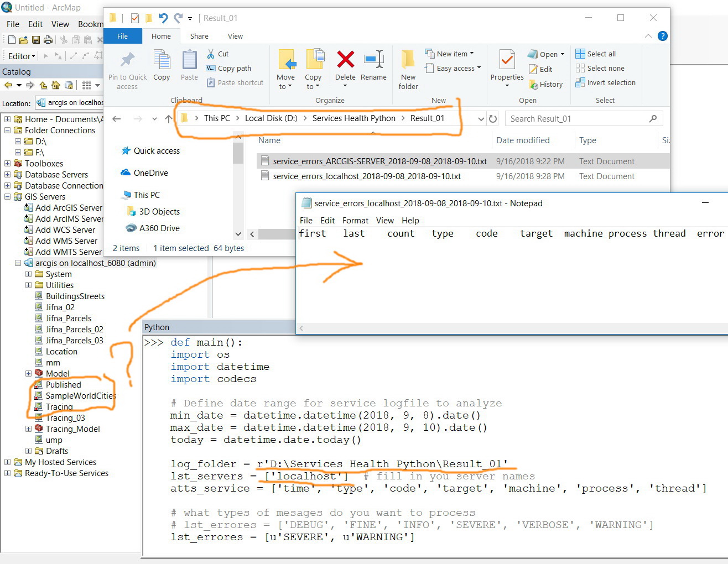Open the New item dropdown
This screenshot has height=564, width=728.
pos(449,54)
